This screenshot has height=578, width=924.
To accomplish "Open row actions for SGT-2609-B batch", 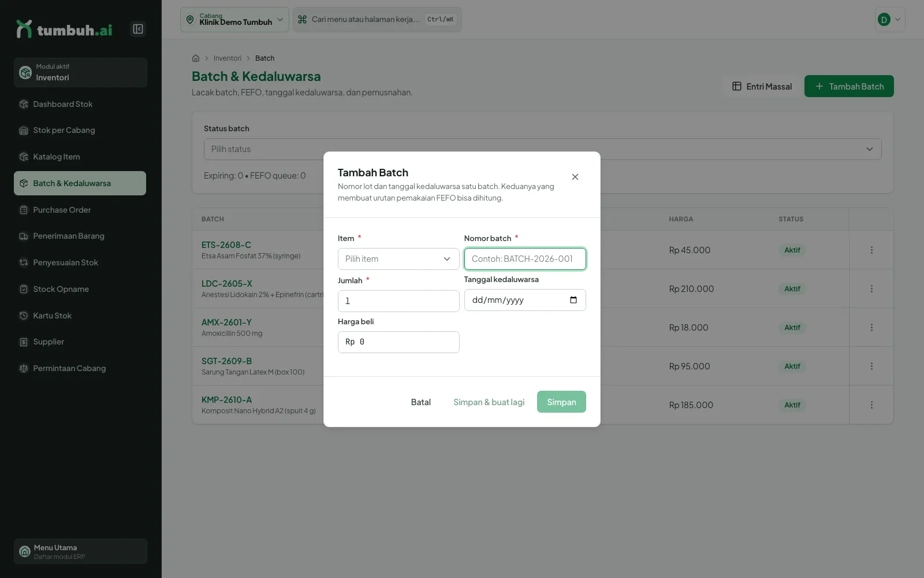I will click(x=871, y=366).
